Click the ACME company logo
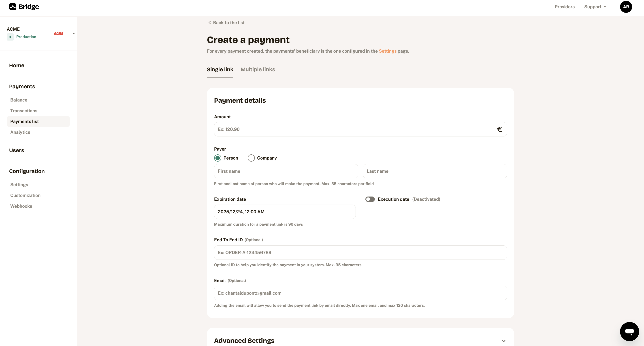Screen dimensions: 644x346 58,33
